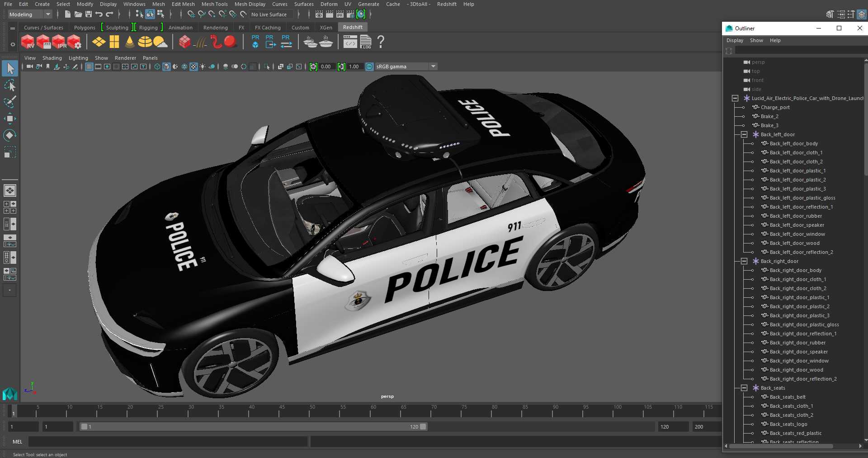The width and height of the screenshot is (868, 458).
Task: Activate the Move tool
Action: [x=10, y=119]
